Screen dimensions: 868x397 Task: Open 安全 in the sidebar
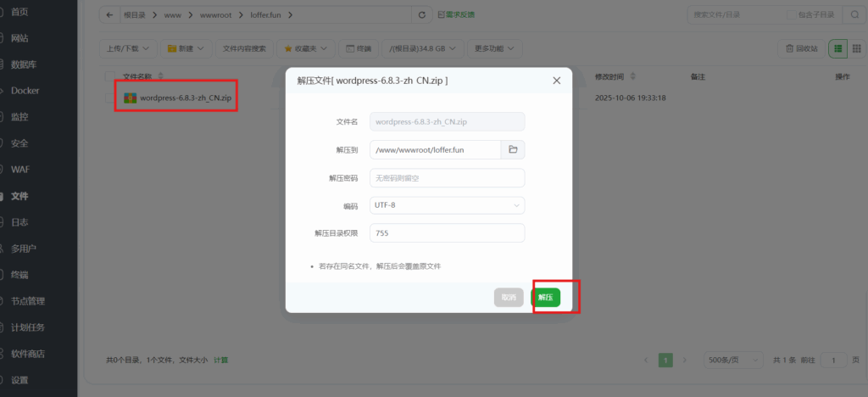click(x=20, y=143)
